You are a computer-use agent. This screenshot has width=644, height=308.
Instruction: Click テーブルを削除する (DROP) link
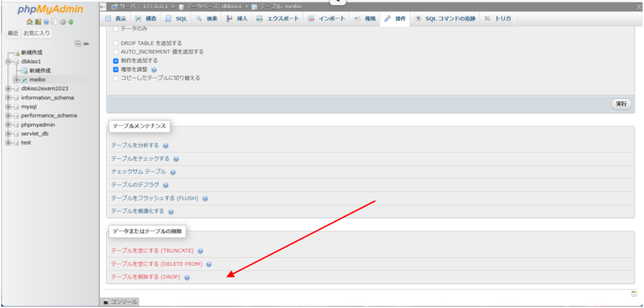pyautogui.click(x=146, y=277)
